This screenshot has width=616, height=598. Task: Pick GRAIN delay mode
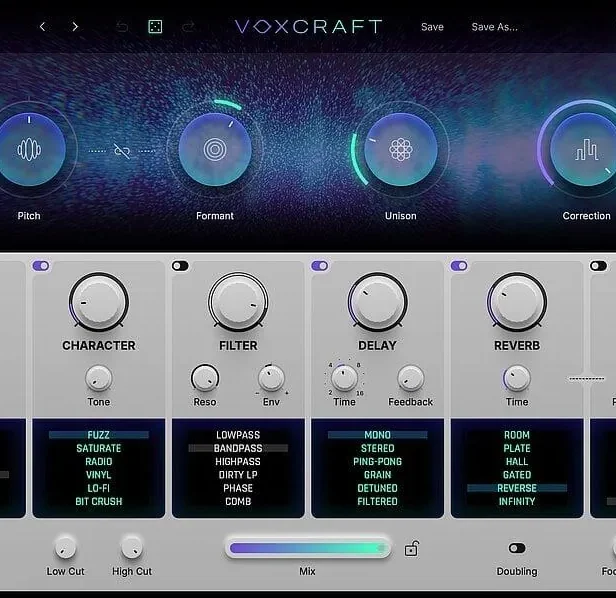coord(378,475)
